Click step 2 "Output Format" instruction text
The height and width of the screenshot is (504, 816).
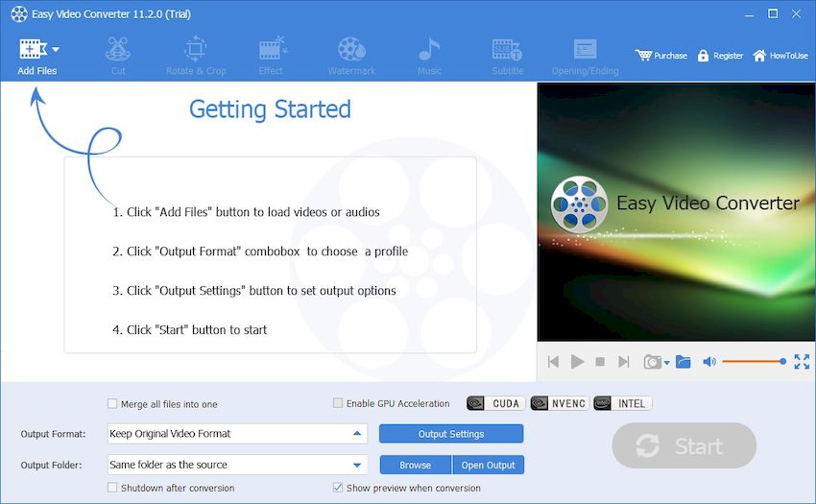[x=260, y=251]
